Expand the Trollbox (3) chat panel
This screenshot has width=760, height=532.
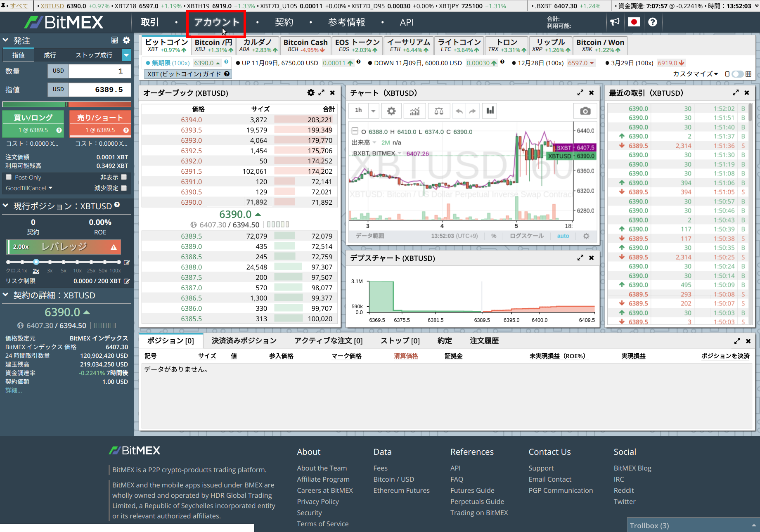click(x=694, y=525)
